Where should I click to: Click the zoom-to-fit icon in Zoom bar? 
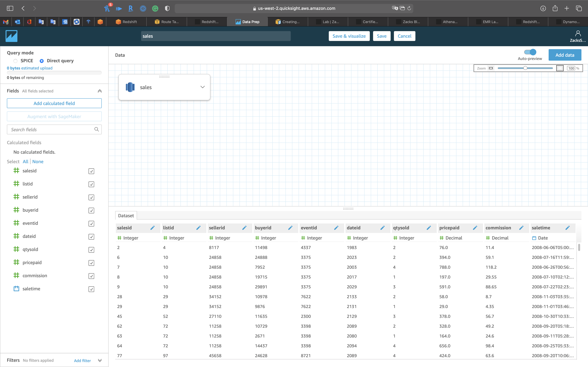point(560,68)
